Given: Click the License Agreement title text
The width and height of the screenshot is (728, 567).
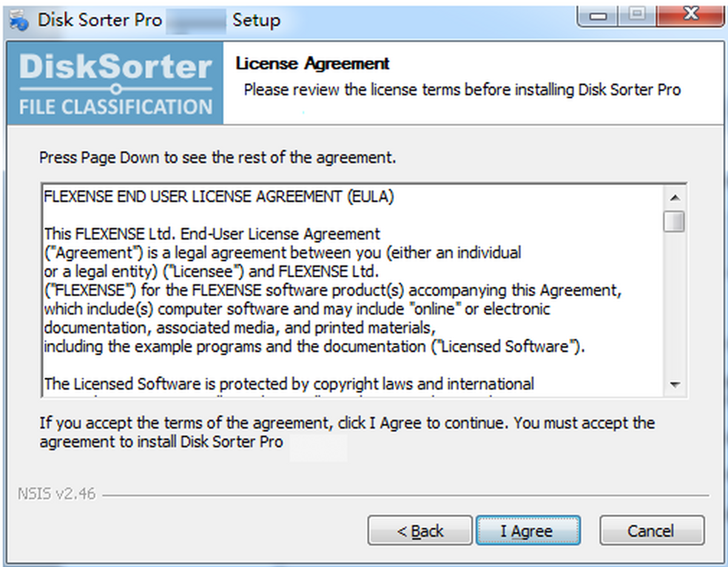Looking at the screenshot, I should tap(311, 63).
